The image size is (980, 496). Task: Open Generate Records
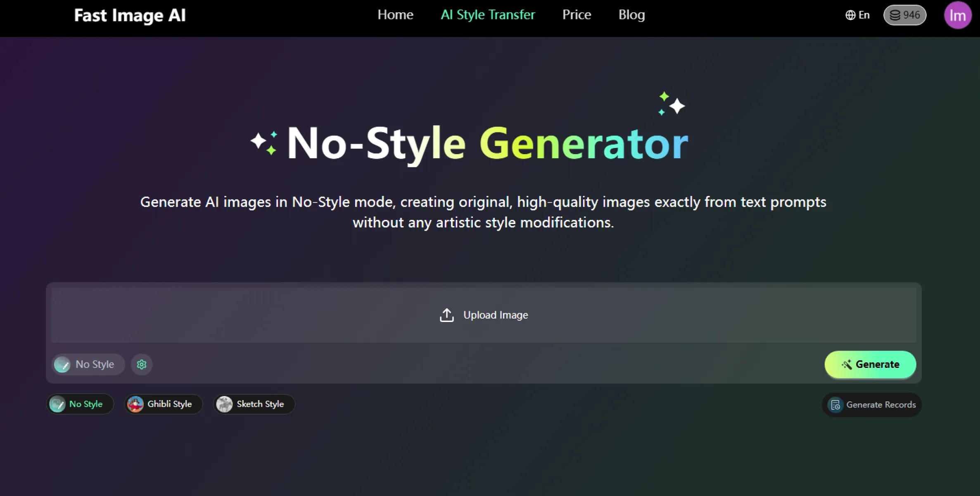(x=880, y=405)
